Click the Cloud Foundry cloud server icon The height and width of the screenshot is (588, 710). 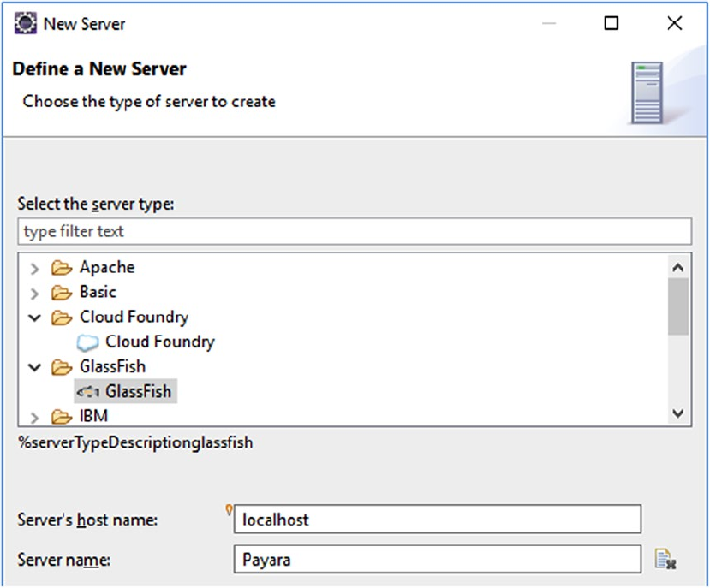coord(87,342)
